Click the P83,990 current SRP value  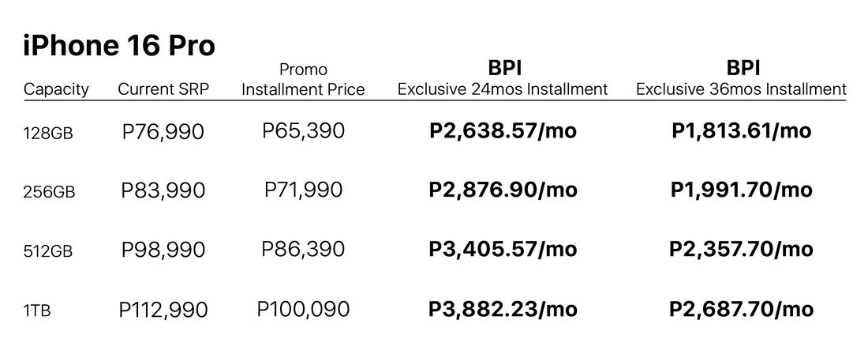[163, 190]
